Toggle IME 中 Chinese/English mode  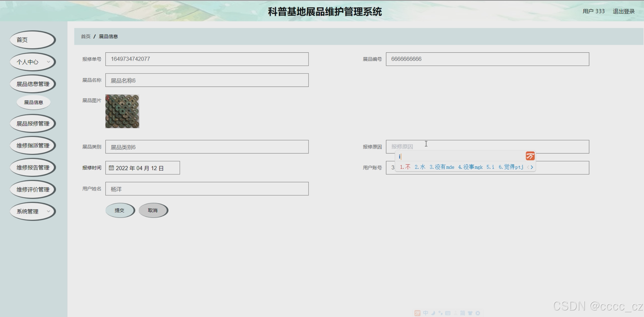tap(426, 313)
